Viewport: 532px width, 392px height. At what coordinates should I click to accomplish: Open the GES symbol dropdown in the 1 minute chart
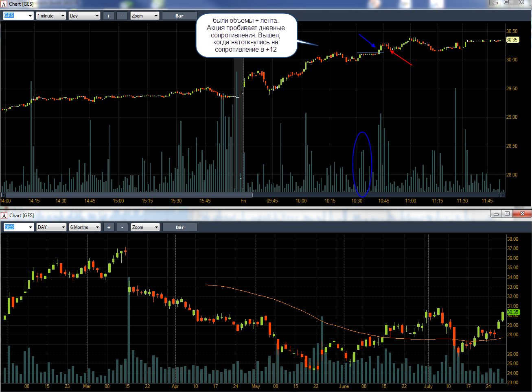point(18,16)
